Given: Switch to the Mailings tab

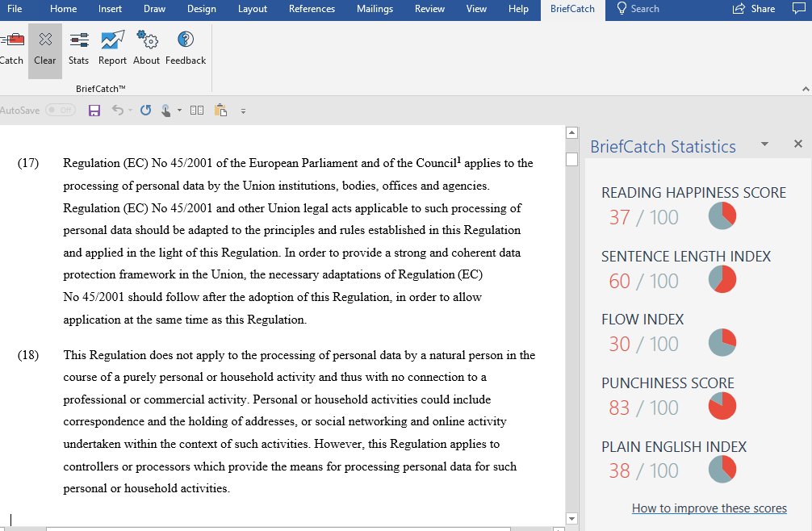Looking at the screenshot, I should point(375,9).
